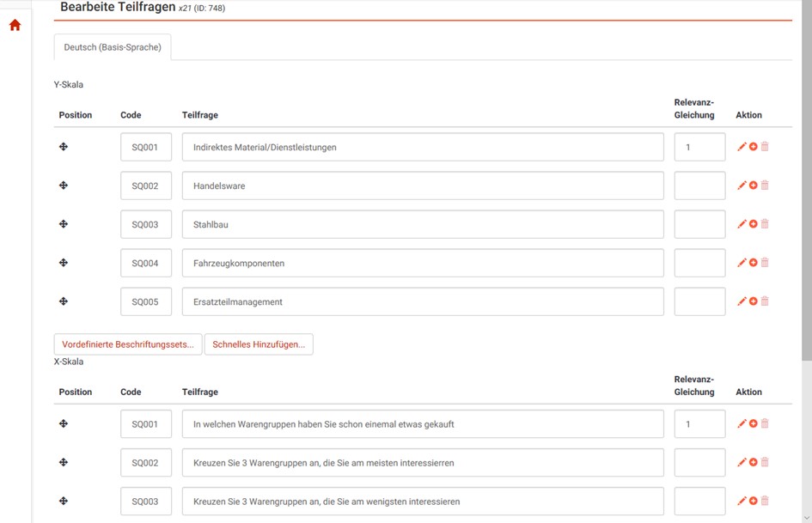The image size is (812, 523).
Task: Edit the Ersatzteilmanagement row with pencil icon
Action: point(742,301)
